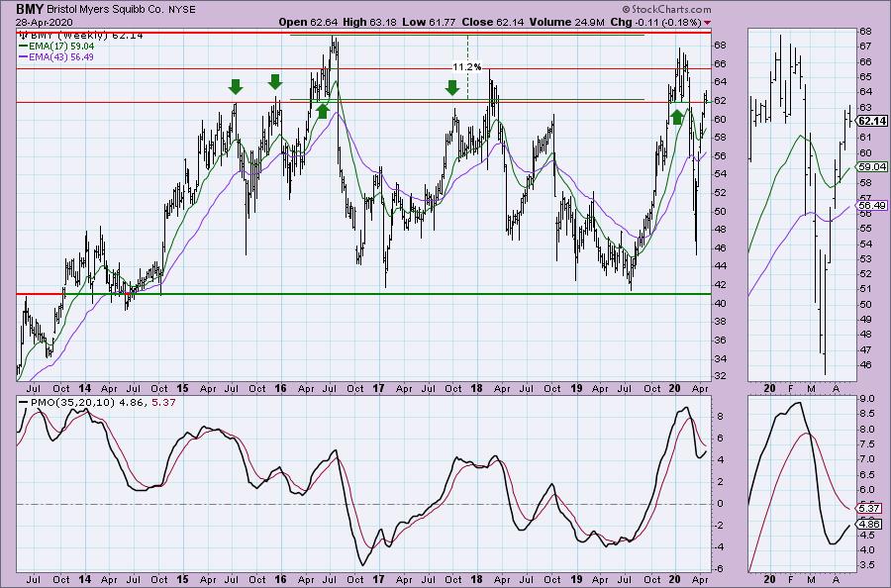Image resolution: width=891 pixels, height=588 pixels.
Task: Click the EMA(17) 59.04 legend entry
Action: pos(56,46)
